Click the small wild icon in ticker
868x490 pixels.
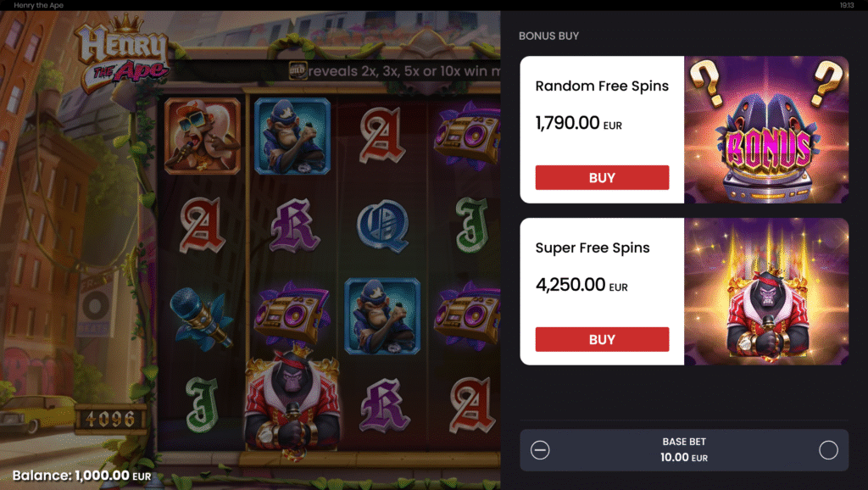pyautogui.click(x=298, y=70)
